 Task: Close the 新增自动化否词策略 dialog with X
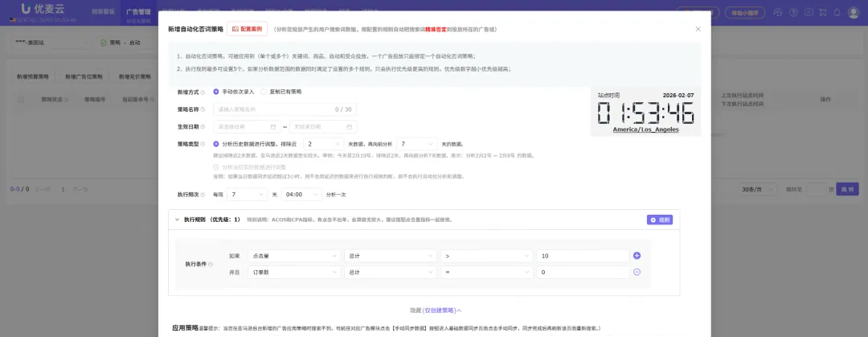[x=698, y=29]
